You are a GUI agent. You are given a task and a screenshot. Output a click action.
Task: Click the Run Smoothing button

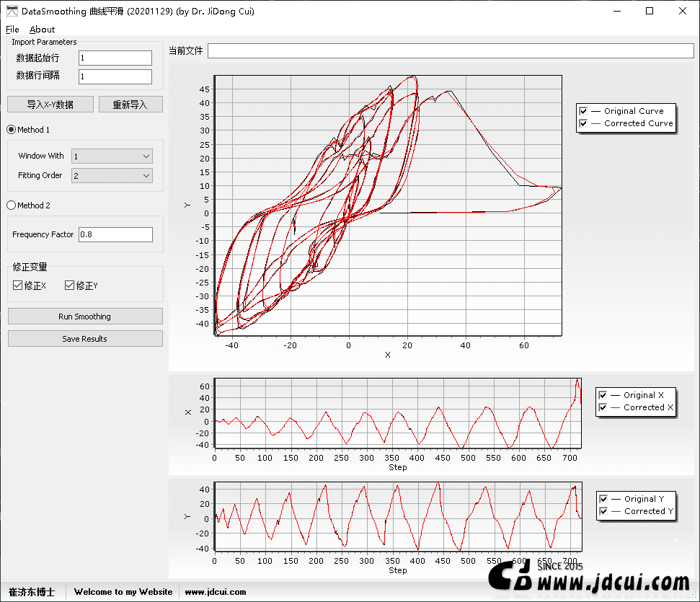tap(85, 317)
